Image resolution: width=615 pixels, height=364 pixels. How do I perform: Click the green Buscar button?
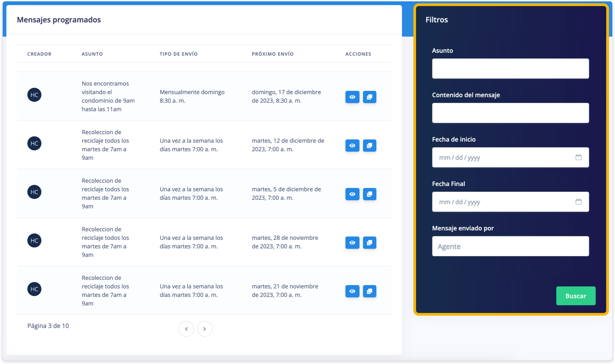576,296
